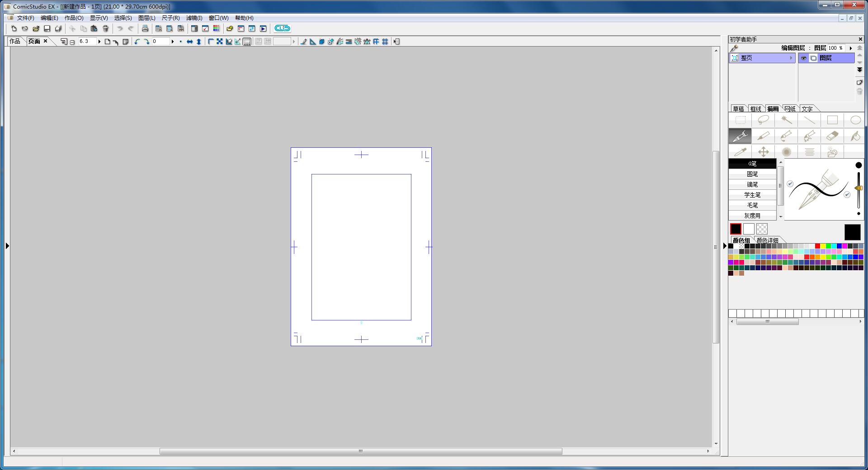This screenshot has width=868, height=470.
Task: Select the magic wand tool
Action: point(787,120)
